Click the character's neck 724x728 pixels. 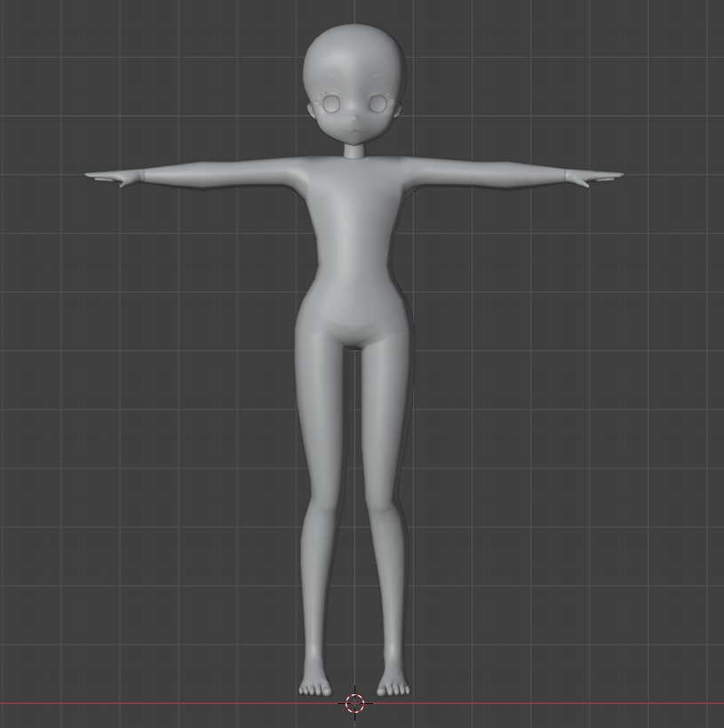click(355, 153)
